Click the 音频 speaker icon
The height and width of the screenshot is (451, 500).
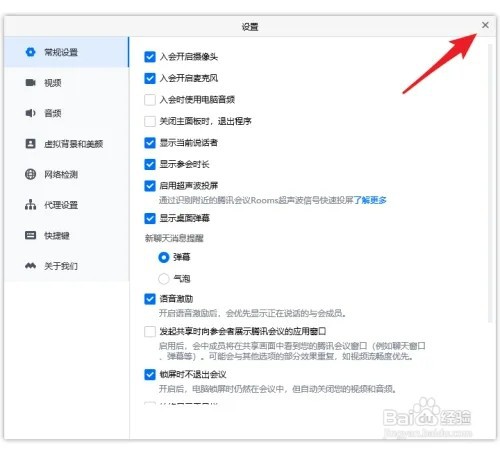(30, 113)
